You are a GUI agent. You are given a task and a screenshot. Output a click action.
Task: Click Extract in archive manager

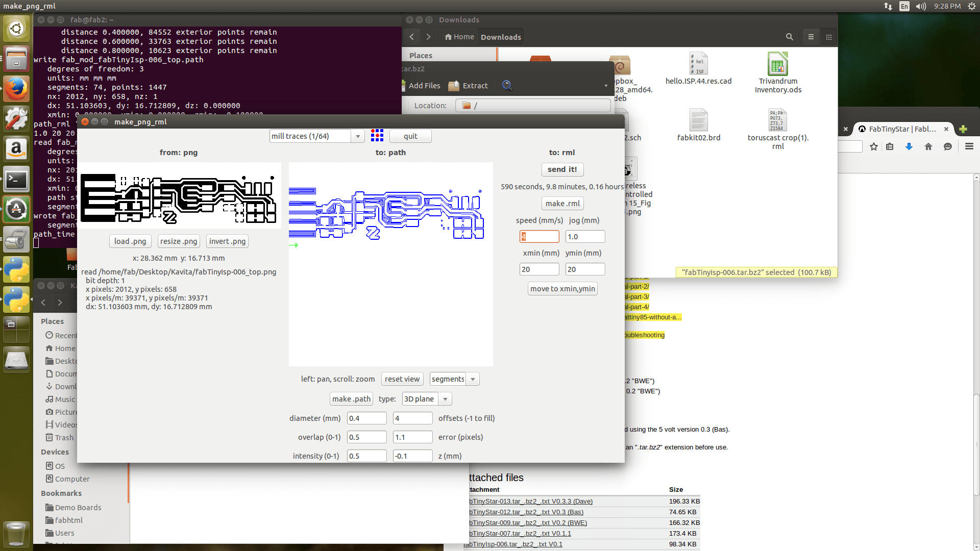click(x=468, y=86)
